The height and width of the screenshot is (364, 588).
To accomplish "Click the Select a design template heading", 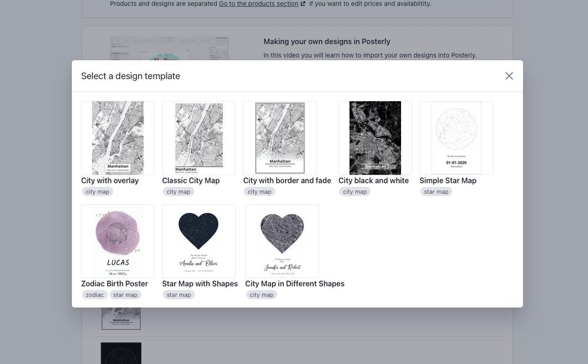I will click(130, 75).
